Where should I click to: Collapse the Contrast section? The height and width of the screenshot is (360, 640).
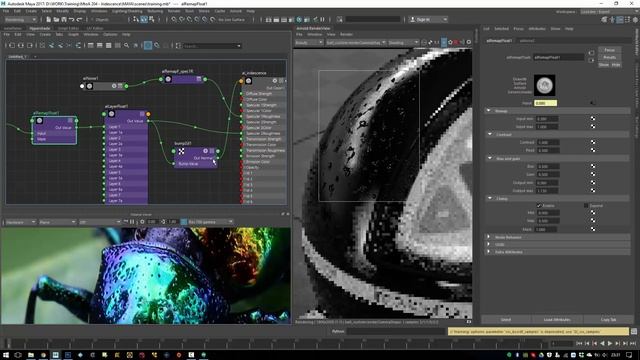click(490, 134)
